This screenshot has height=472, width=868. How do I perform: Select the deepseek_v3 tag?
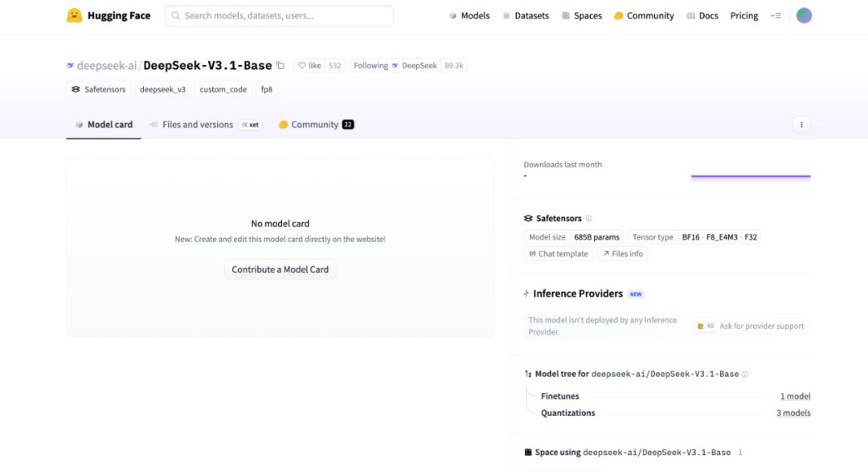pos(162,89)
